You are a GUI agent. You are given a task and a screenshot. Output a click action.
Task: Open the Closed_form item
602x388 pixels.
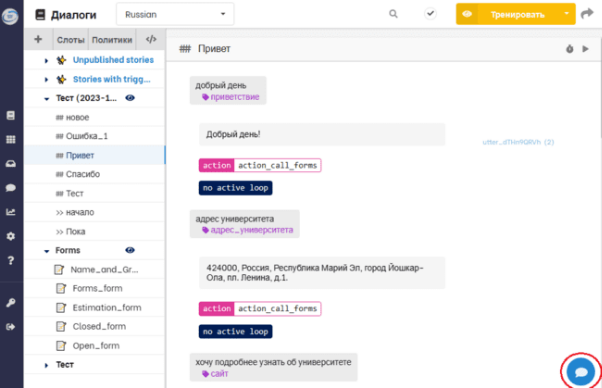point(95,326)
